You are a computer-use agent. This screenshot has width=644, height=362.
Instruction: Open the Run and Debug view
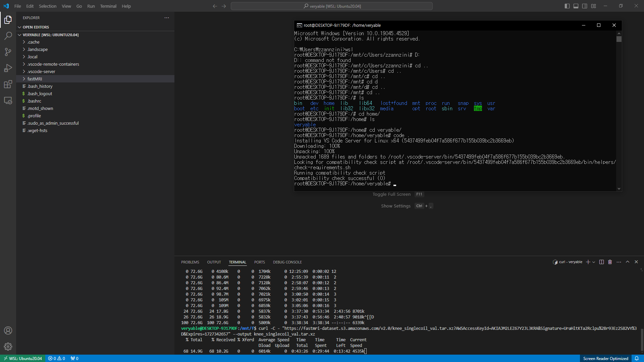coord(8,68)
